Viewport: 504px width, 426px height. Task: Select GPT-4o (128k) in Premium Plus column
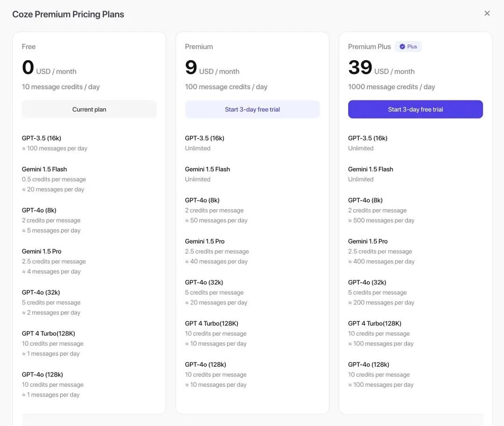pos(368,364)
